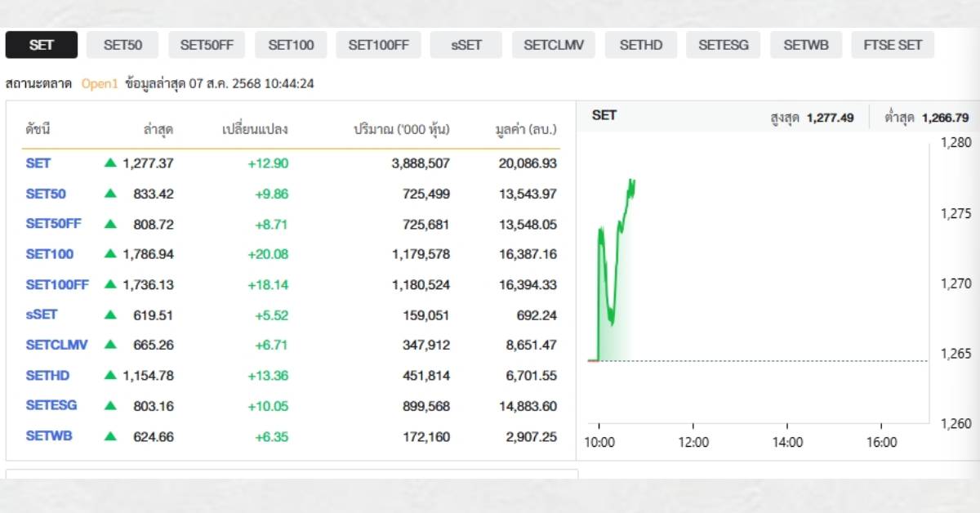Image resolution: width=980 pixels, height=513 pixels.
Task: Click the green triangle in SETESG row
Action: 110,405
